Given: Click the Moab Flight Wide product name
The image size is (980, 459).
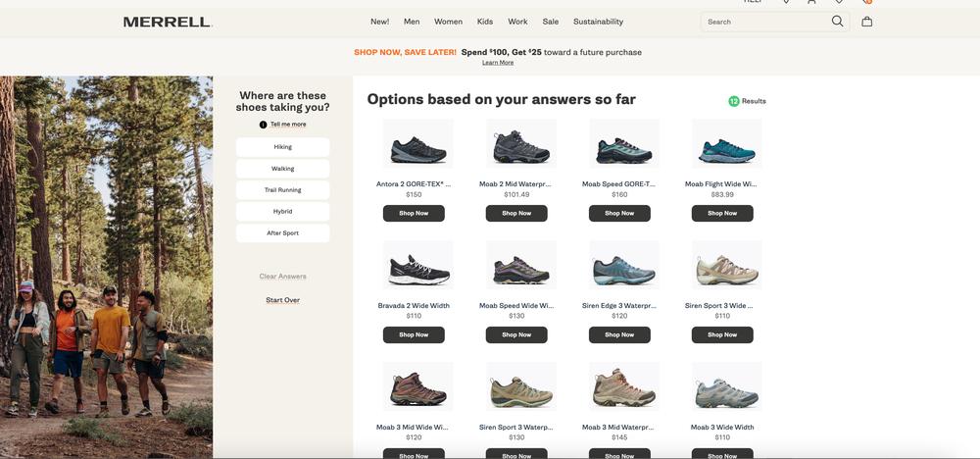Looking at the screenshot, I should tap(722, 184).
